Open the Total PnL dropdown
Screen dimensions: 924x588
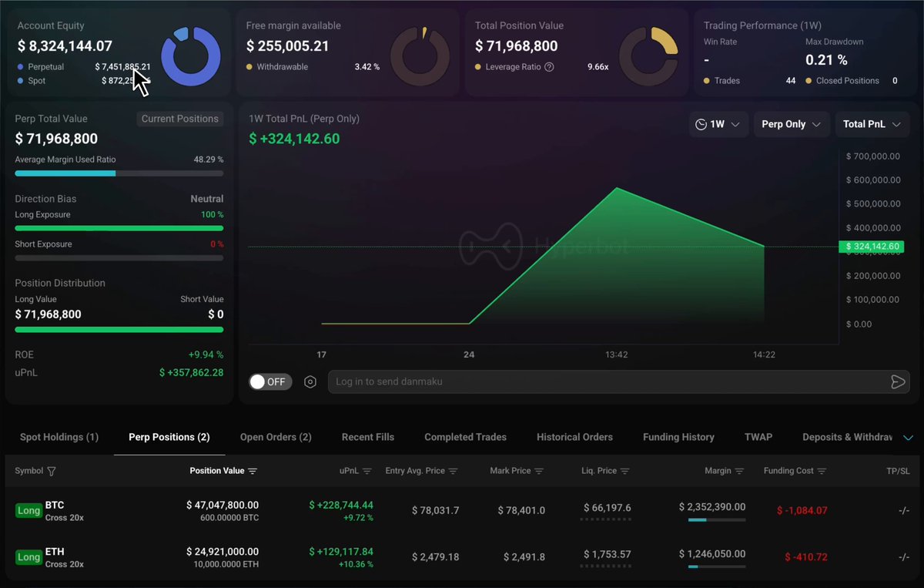click(x=872, y=124)
